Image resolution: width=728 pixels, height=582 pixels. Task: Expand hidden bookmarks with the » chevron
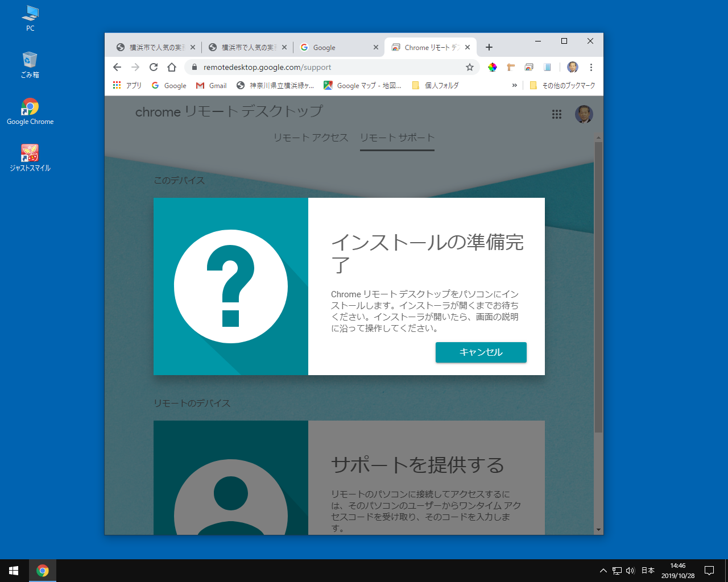(x=515, y=85)
